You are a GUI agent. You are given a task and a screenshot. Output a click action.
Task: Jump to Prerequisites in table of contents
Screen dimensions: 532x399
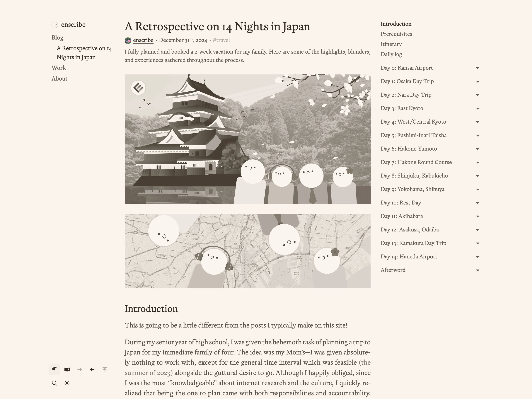[x=396, y=34]
